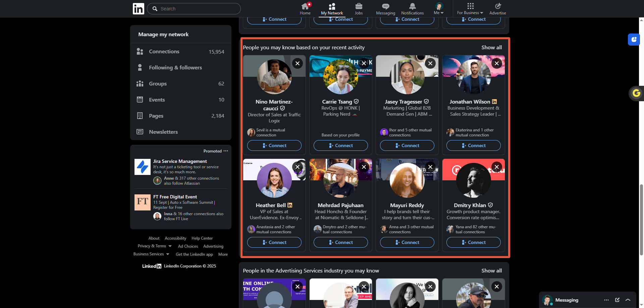
Task: Dismiss Heather Bell suggestion card
Action: 298,167
